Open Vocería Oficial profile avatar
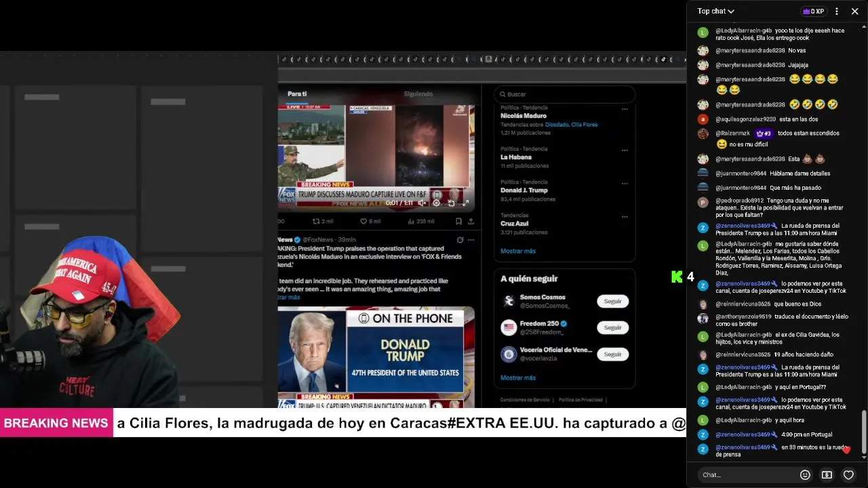This screenshot has width=868, height=488. tap(509, 354)
